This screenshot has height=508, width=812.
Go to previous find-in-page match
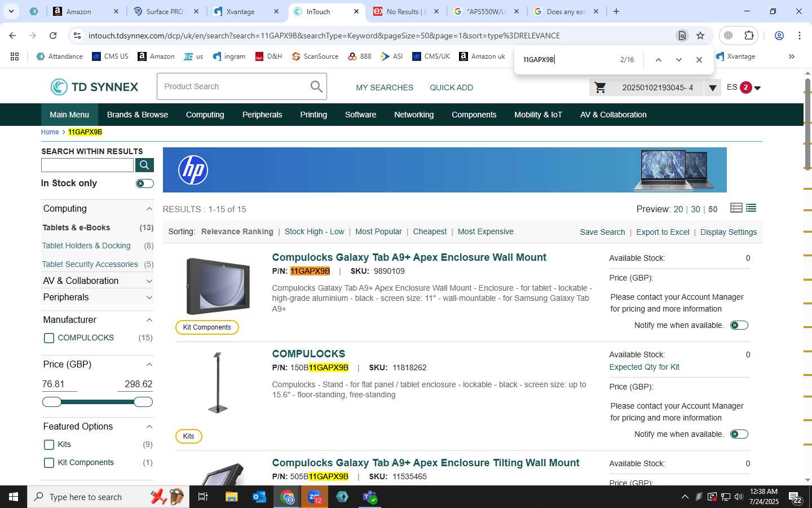(x=658, y=60)
